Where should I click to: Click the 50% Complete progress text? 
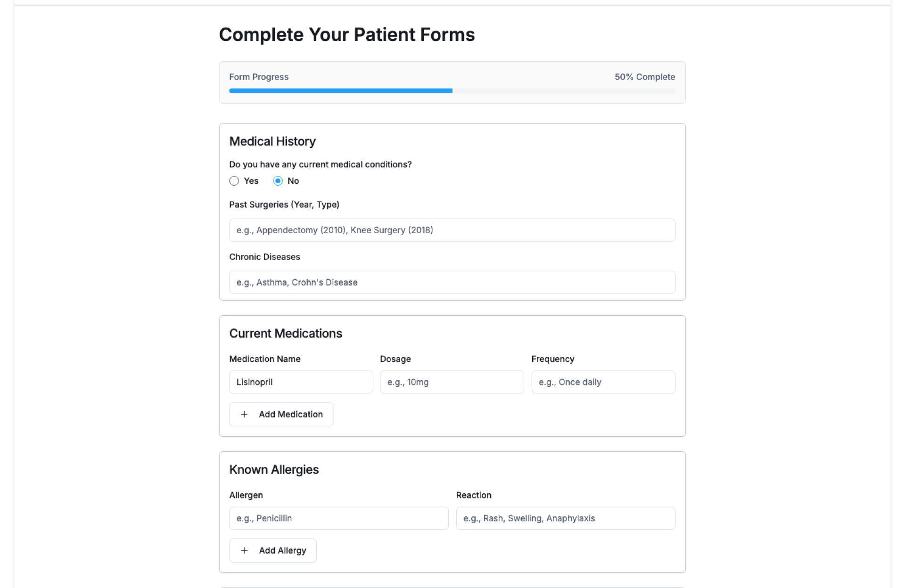(644, 77)
